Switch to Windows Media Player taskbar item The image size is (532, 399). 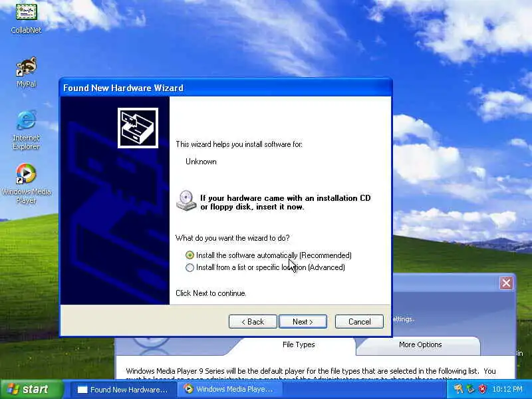231,390
